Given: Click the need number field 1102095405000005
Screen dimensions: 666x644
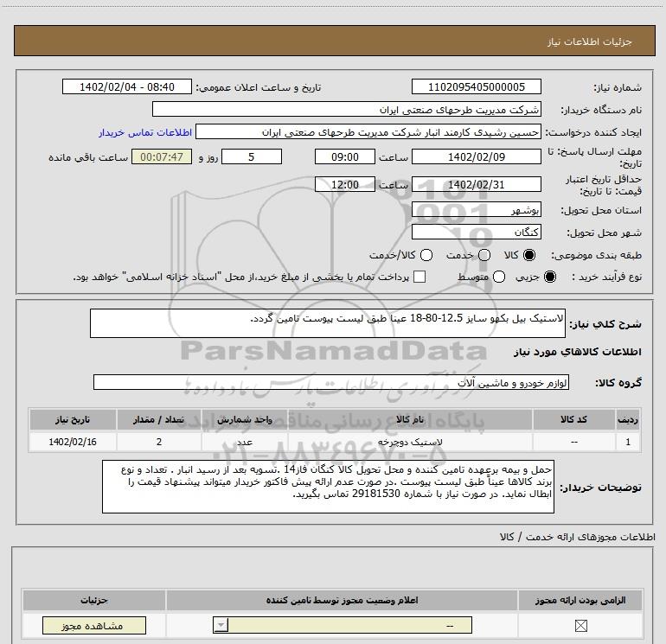Looking at the screenshot, I should point(476,86).
